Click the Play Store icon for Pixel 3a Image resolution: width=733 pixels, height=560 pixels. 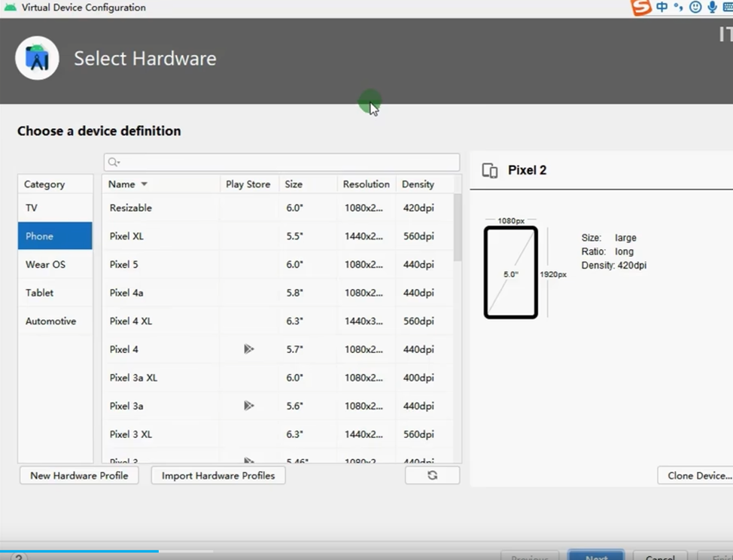tap(248, 406)
